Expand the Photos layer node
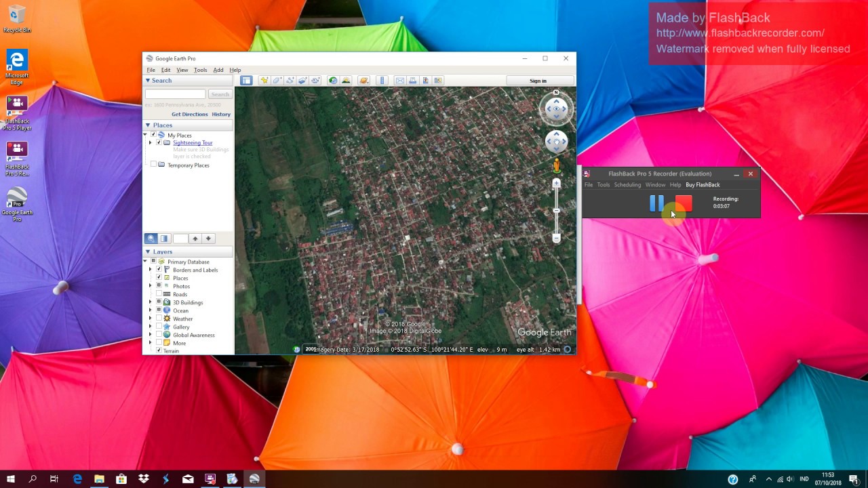Viewport: 868px width, 488px height. [151, 286]
